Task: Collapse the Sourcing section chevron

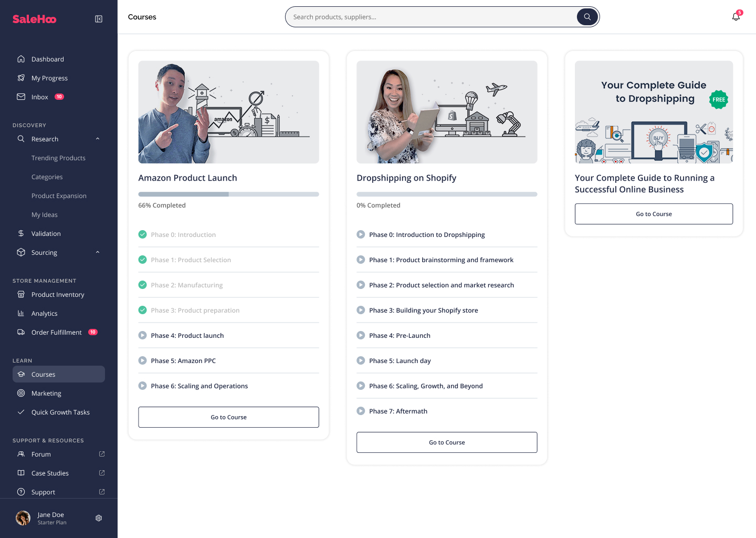Action: pyautogui.click(x=98, y=252)
